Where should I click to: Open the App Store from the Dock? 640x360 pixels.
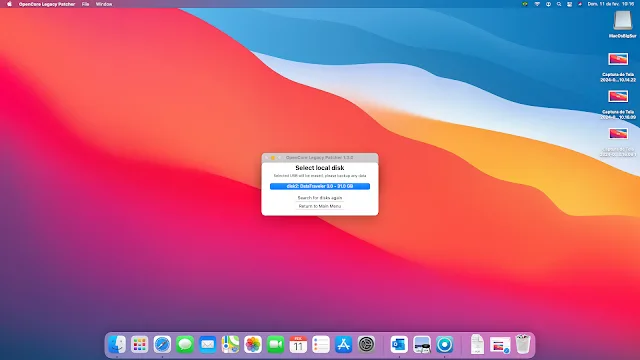click(x=344, y=344)
